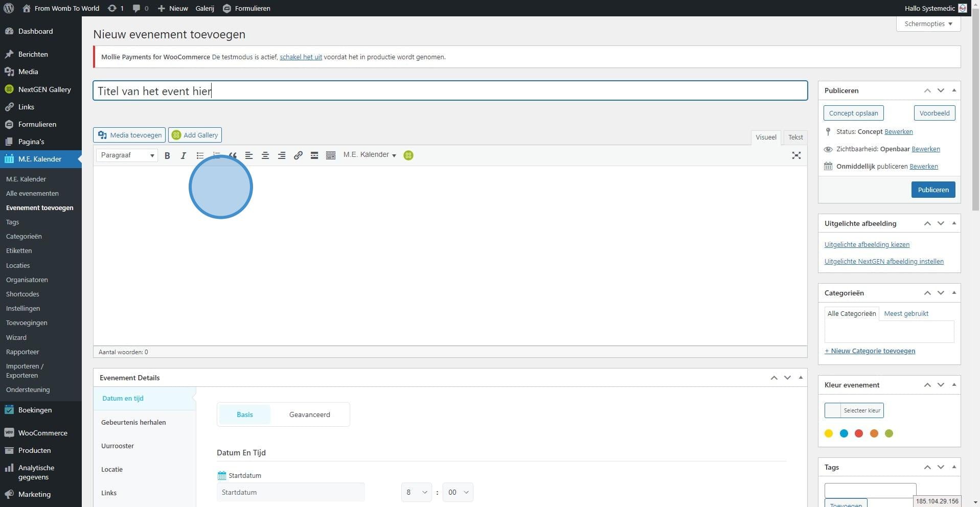Insert the Read More tag
Viewport: 980px width, 507px height.
pyautogui.click(x=314, y=155)
